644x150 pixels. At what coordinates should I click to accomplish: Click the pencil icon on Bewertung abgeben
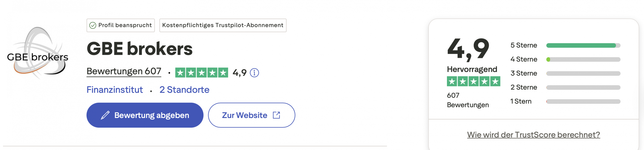pos(105,115)
